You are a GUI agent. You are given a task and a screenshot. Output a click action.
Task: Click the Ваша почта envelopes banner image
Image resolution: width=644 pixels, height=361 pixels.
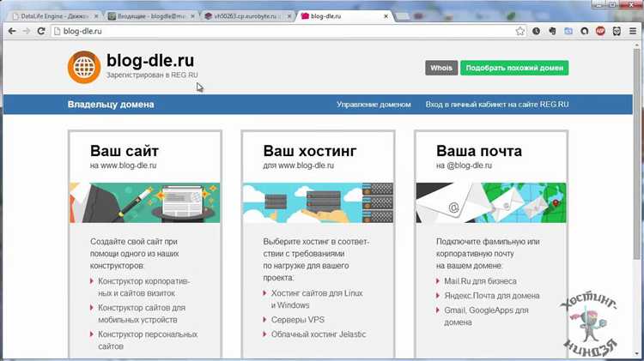click(491, 202)
